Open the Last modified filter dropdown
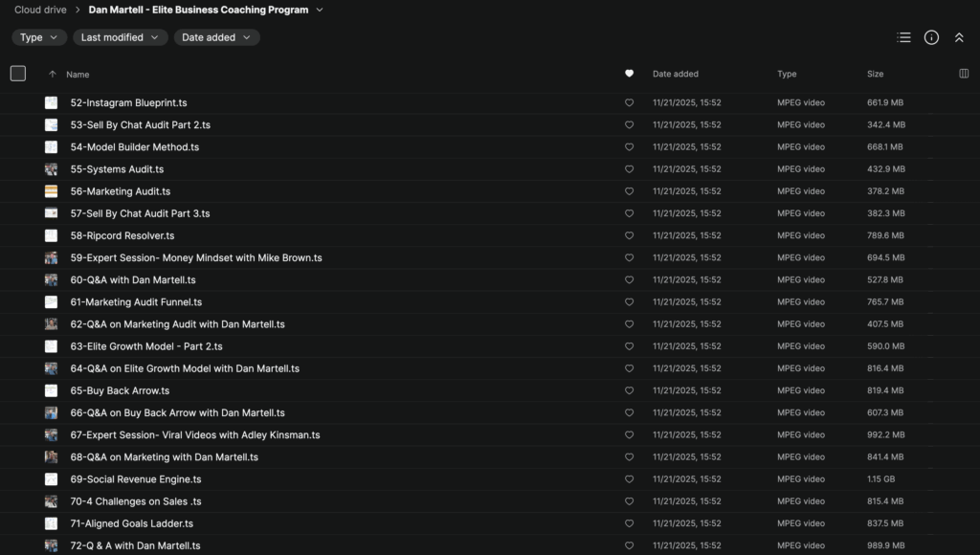 (119, 37)
